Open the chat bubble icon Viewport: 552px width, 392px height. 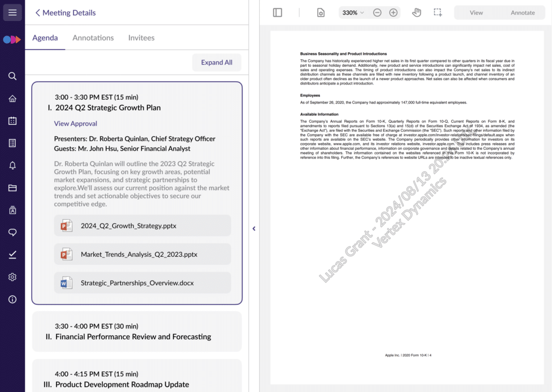(12, 232)
